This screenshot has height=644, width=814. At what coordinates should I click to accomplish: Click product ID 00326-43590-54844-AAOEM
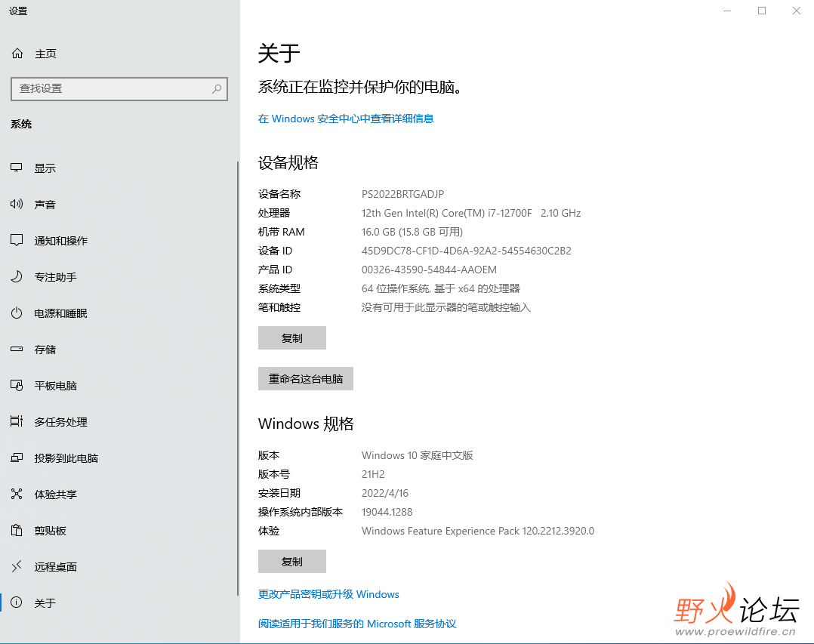click(x=429, y=270)
